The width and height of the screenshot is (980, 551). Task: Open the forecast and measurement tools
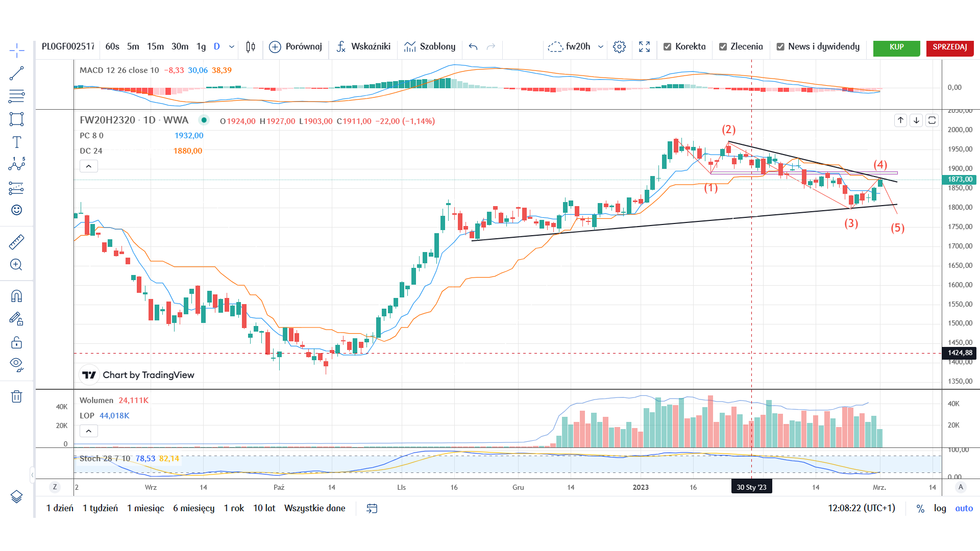(16, 188)
